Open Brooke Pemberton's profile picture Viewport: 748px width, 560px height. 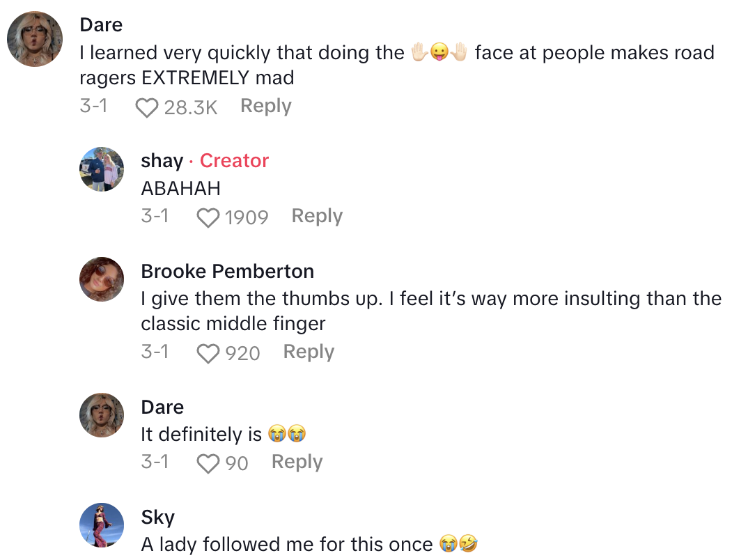(102, 279)
